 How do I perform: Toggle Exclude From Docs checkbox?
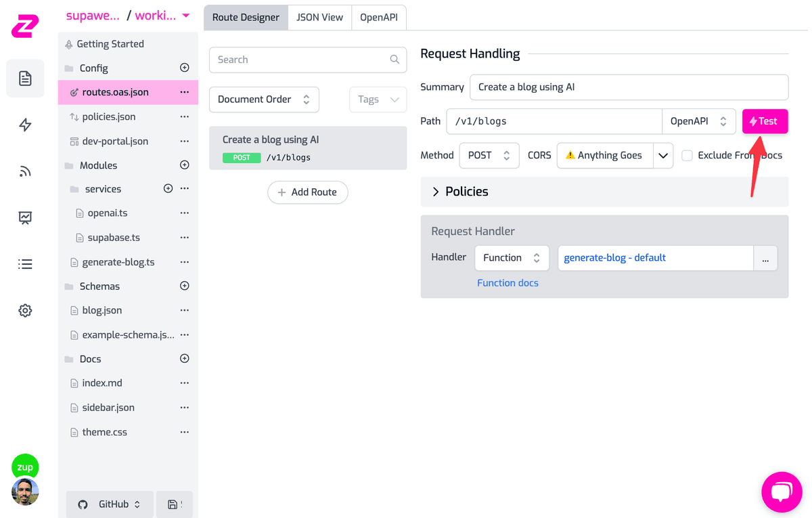687,155
